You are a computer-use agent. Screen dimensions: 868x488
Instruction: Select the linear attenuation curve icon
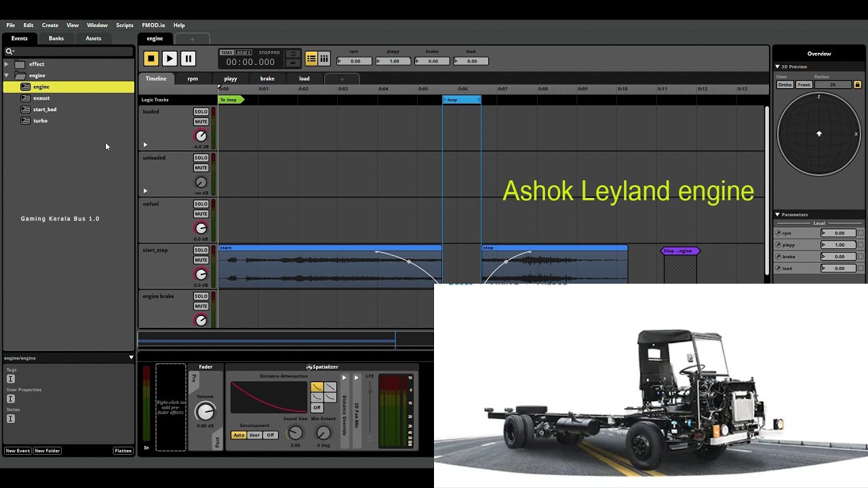click(330, 387)
